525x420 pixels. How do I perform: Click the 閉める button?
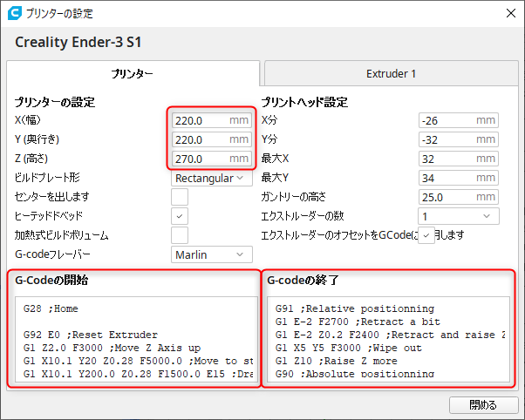click(x=483, y=405)
